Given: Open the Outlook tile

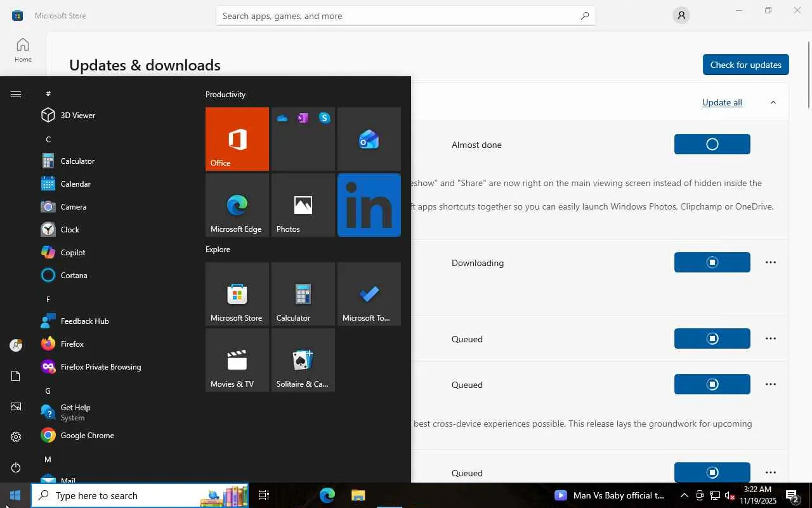Looking at the screenshot, I should tap(369, 139).
